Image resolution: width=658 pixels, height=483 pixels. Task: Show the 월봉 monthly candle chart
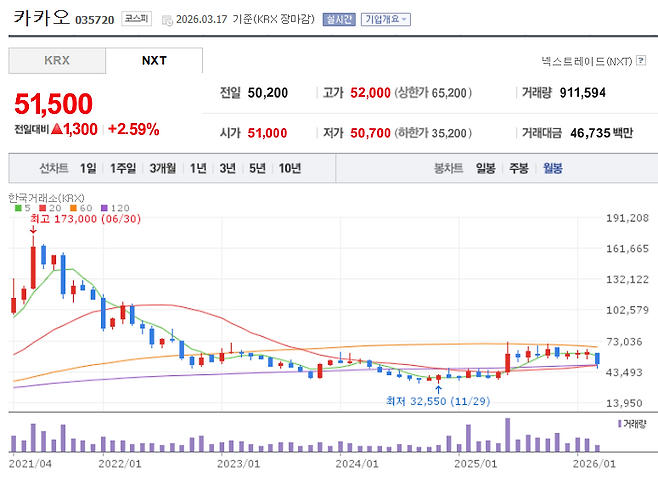pos(552,168)
